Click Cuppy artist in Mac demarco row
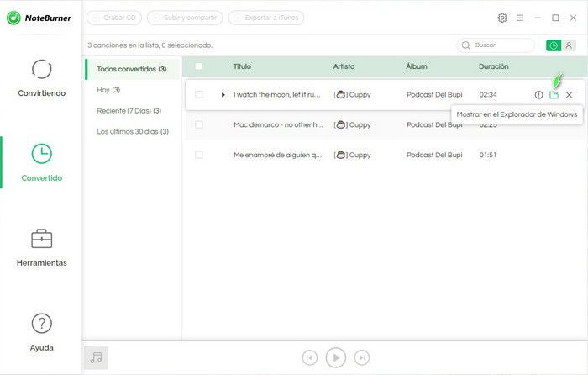 coord(352,124)
